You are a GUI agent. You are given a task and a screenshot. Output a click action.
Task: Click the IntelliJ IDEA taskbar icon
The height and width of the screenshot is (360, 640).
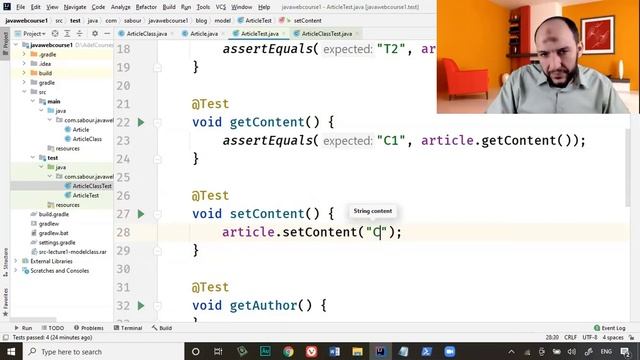[380, 351]
